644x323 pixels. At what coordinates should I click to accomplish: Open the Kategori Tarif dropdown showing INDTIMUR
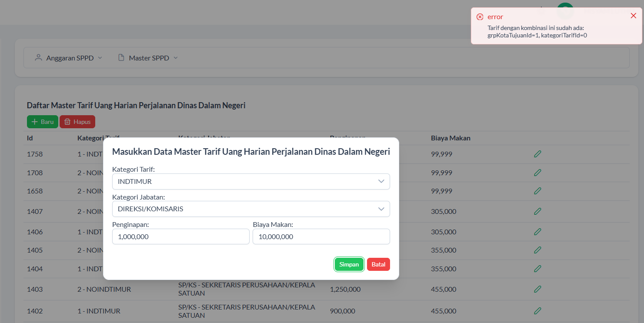251,181
